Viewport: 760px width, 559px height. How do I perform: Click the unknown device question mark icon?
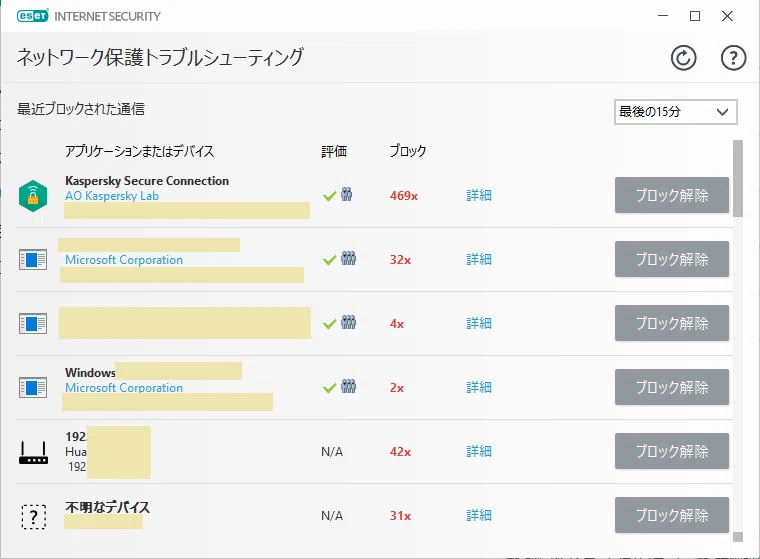pos(33,516)
